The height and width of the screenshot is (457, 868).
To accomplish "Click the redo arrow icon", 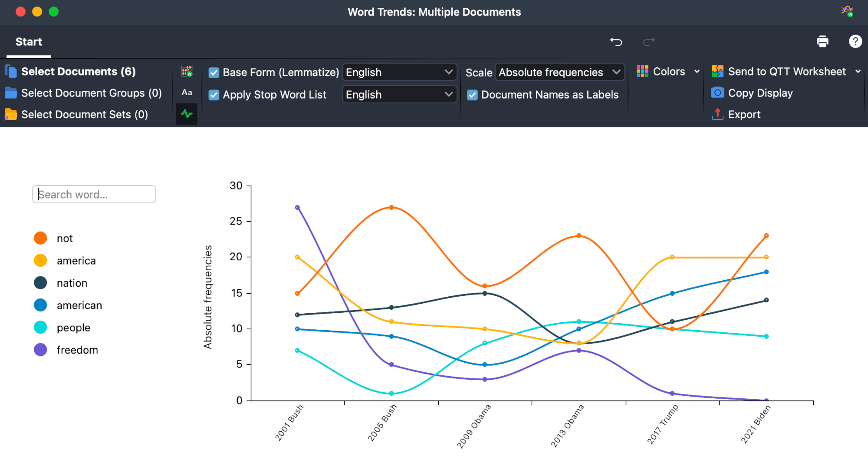I will [648, 42].
